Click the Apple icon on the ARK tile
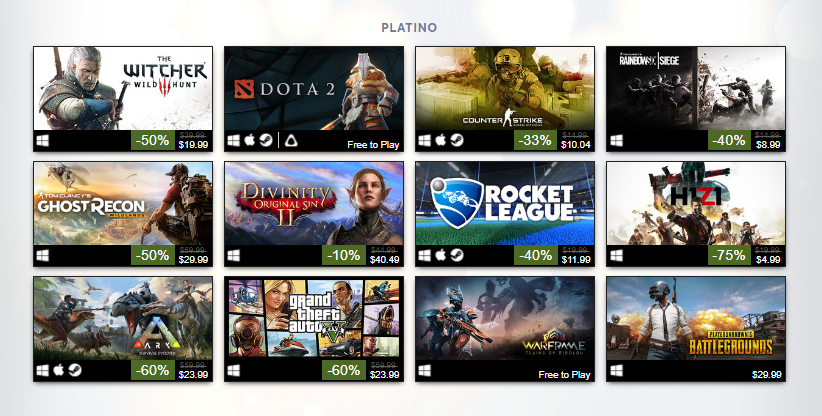 [58, 370]
